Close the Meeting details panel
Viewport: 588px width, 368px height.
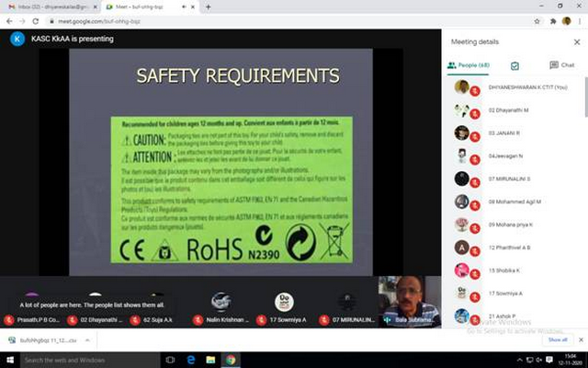coord(577,42)
